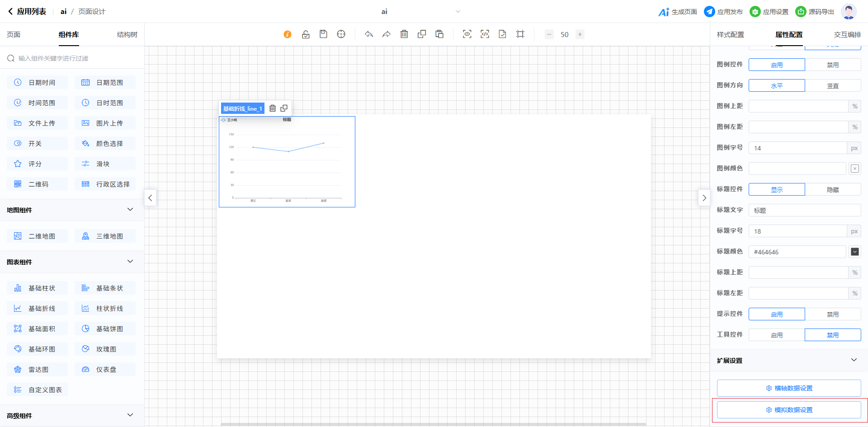868x427 pixels.
Task: Click the save disk icon in toolbar
Action: pyautogui.click(x=323, y=34)
